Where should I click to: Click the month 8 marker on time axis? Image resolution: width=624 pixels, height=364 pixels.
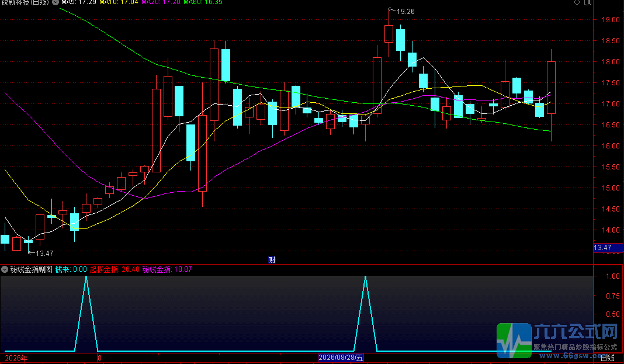pos(99,358)
